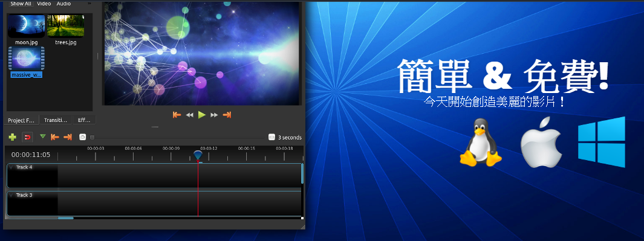Click the green Add Track plus icon
Screen dimensions: 644x241
(12, 137)
